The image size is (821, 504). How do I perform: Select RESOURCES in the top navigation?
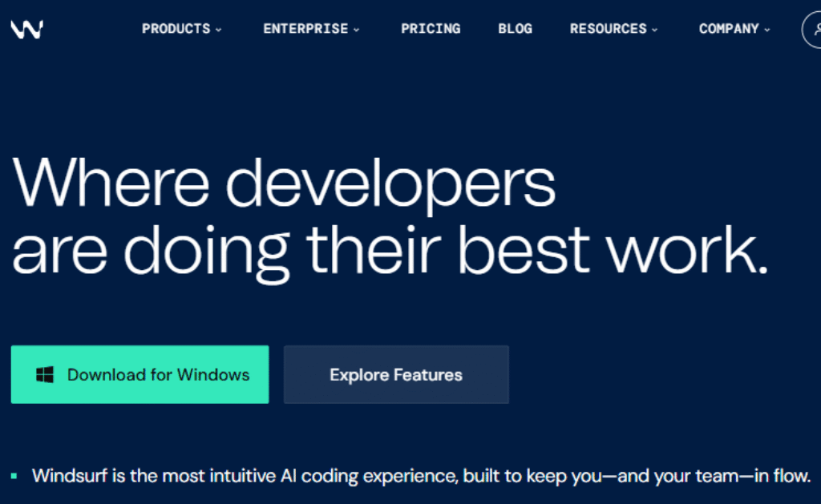(608, 29)
